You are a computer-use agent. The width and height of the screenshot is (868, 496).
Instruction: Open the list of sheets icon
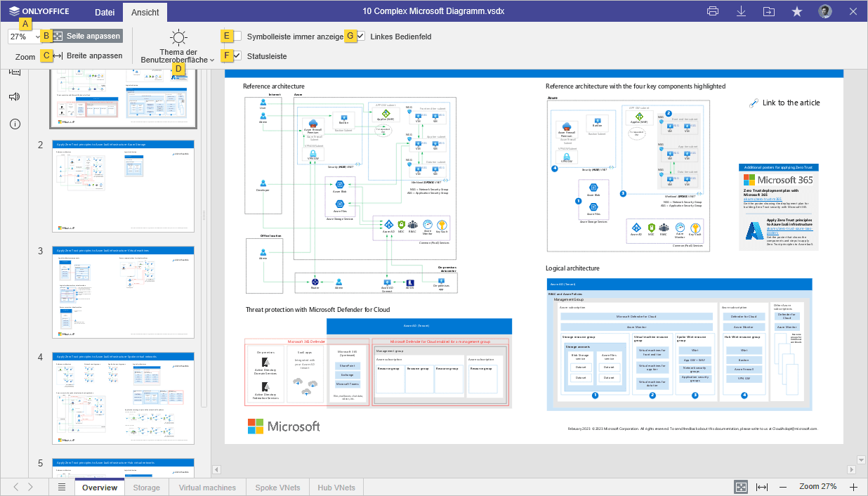62,487
